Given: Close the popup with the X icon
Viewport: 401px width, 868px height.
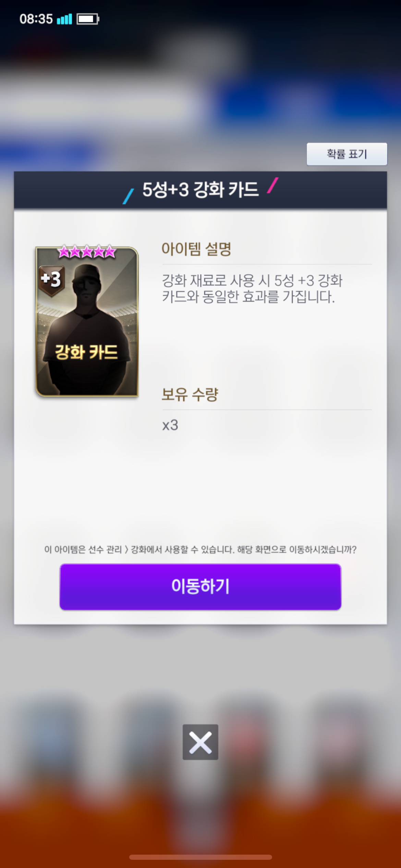Looking at the screenshot, I should pyautogui.click(x=200, y=742).
